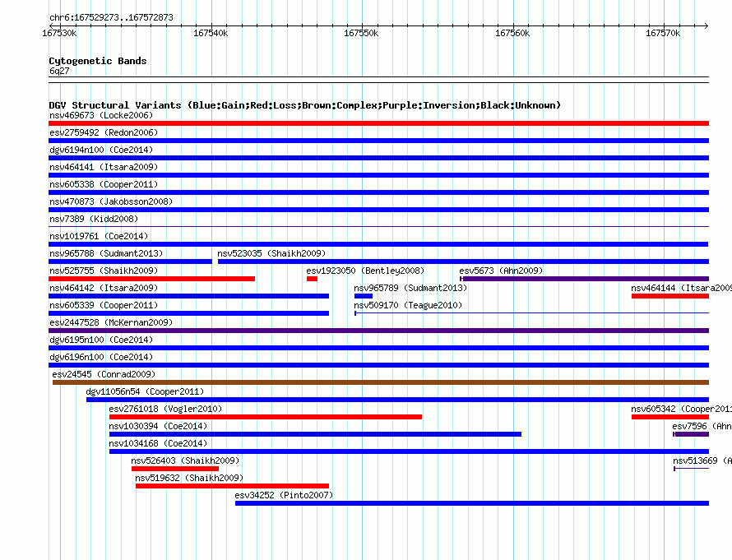Click the nsv464141 (Itsara2009) label

tap(104, 167)
